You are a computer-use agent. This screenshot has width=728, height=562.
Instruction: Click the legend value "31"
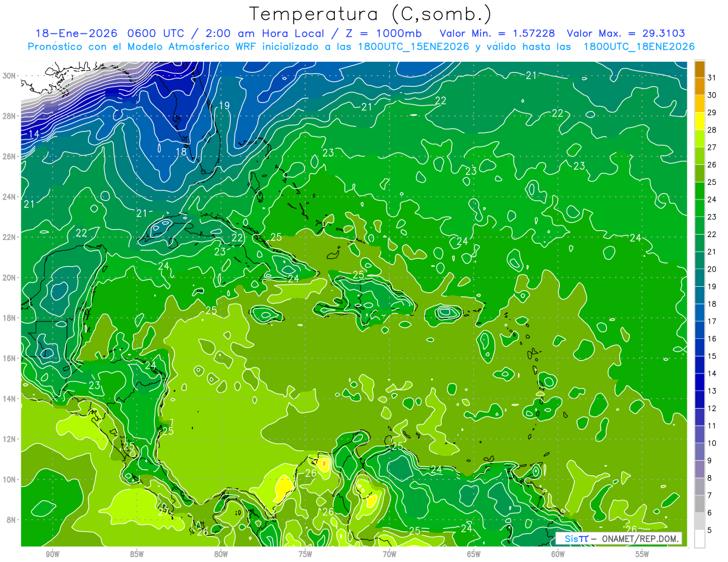tap(712, 77)
